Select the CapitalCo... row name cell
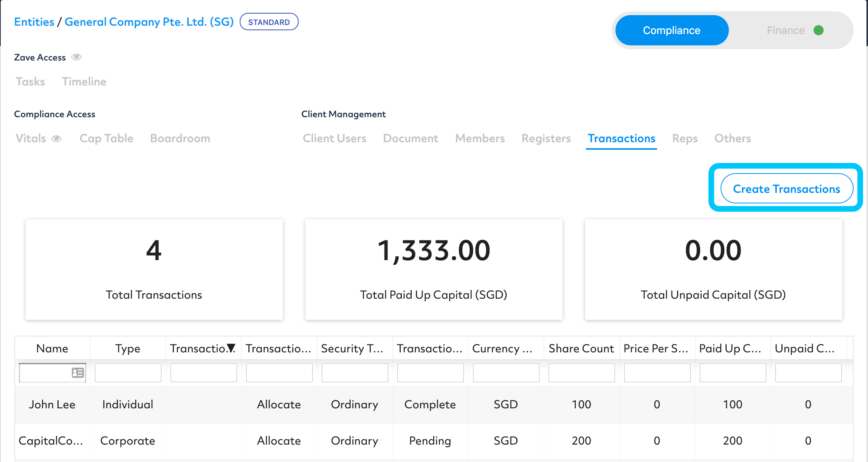This screenshot has height=462, width=868. tap(52, 441)
